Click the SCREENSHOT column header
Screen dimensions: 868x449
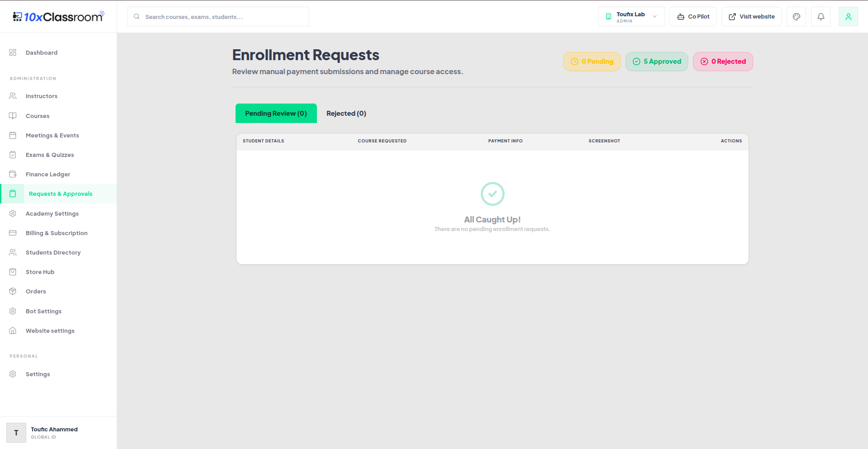[604, 141]
